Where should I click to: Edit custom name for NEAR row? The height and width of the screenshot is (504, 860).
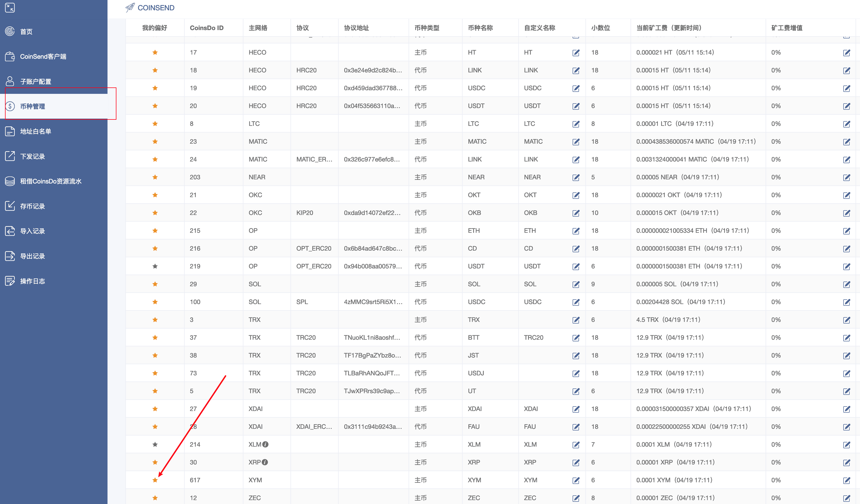576,177
